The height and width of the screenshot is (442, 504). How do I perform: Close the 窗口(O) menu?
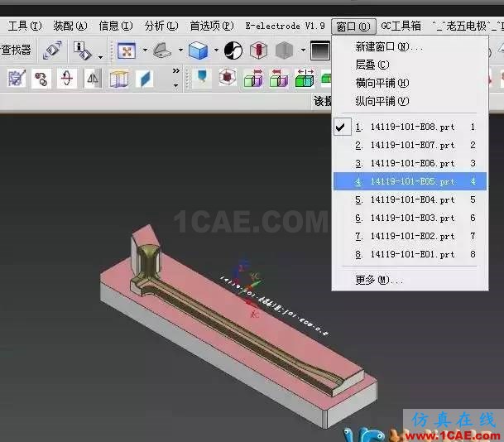tap(353, 26)
